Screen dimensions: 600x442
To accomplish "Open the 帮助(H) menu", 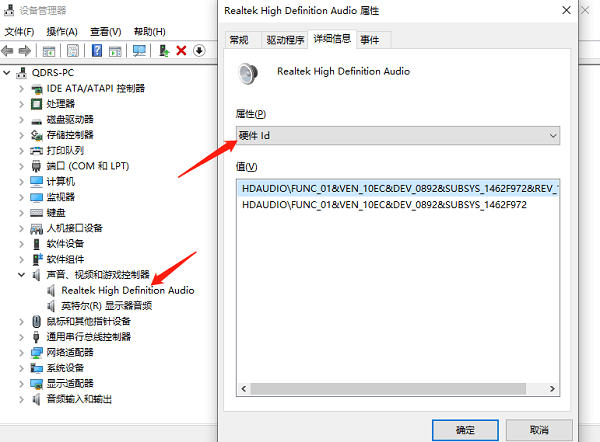I will click(x=149, y=32).
